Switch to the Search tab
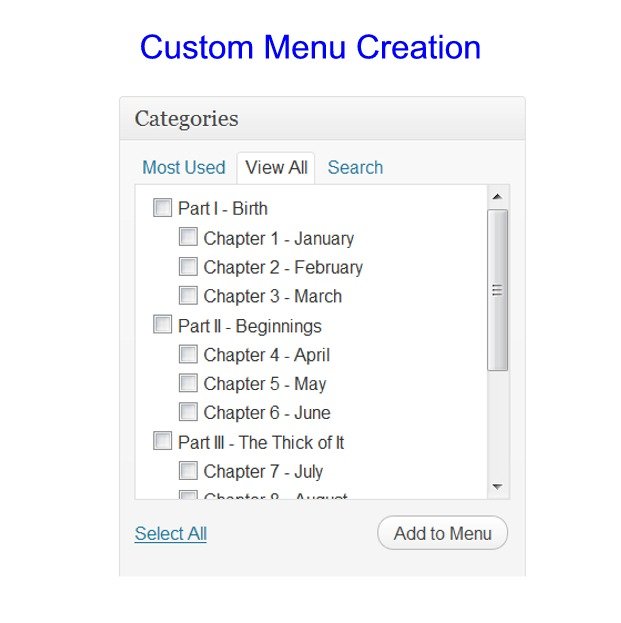The height and width of the screenshot is (623, 621). click(x=355, y=167)
